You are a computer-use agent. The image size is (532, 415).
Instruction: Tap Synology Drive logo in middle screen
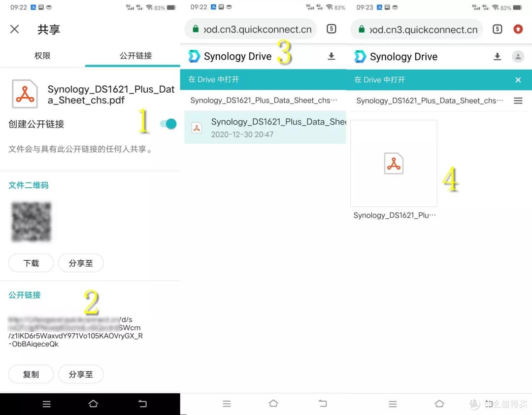(x=195, y=56)
